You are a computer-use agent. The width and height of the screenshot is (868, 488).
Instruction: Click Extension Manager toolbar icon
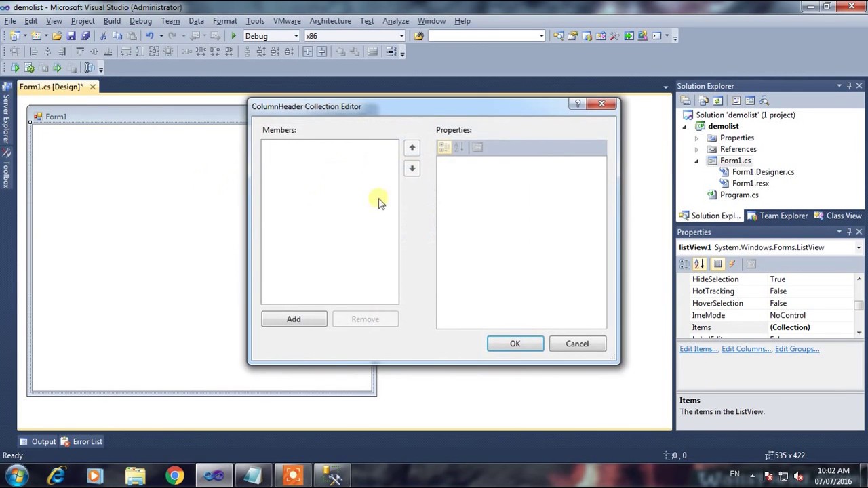(643, 36)
